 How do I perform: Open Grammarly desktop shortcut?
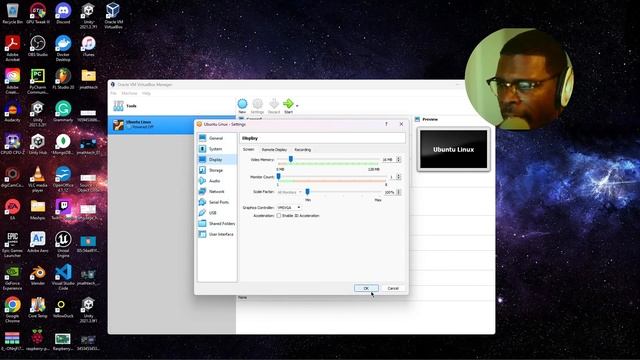(63, 111)
